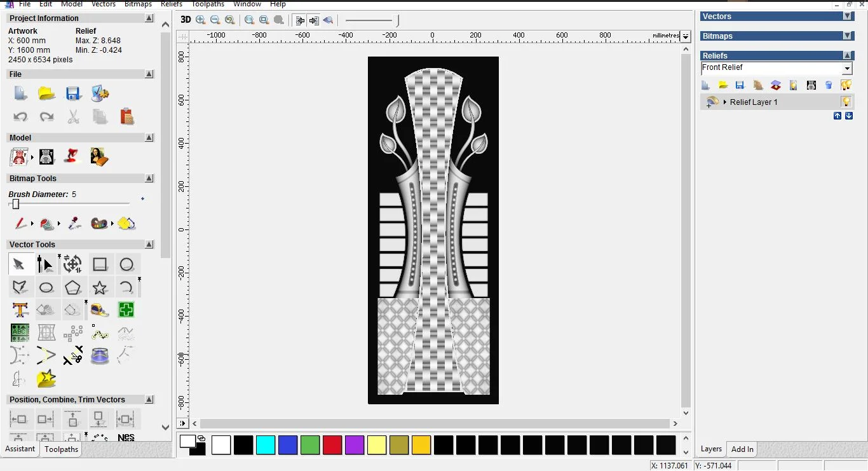Click the Paste clipboard icon
Viewport: 868px width, 471px height.
(126, 117)
